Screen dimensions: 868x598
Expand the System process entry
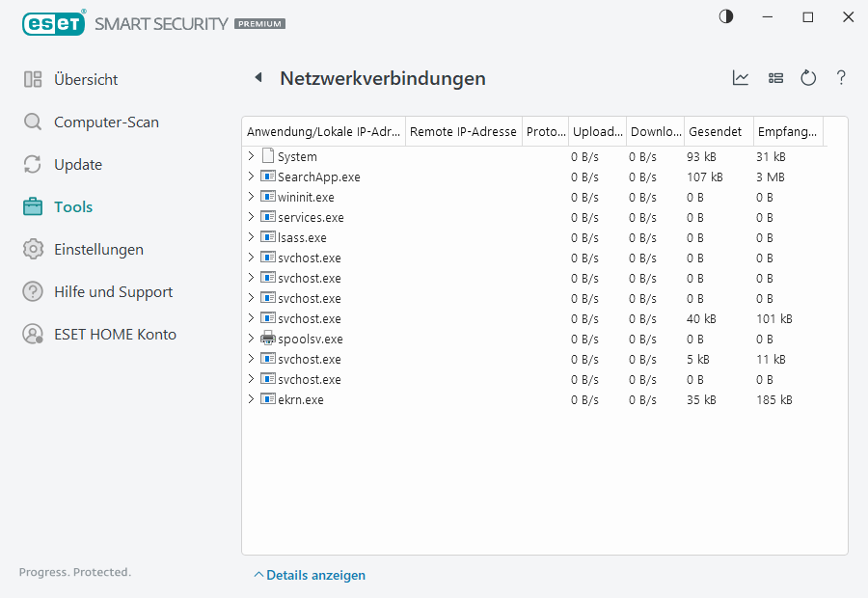coord(252,155)
